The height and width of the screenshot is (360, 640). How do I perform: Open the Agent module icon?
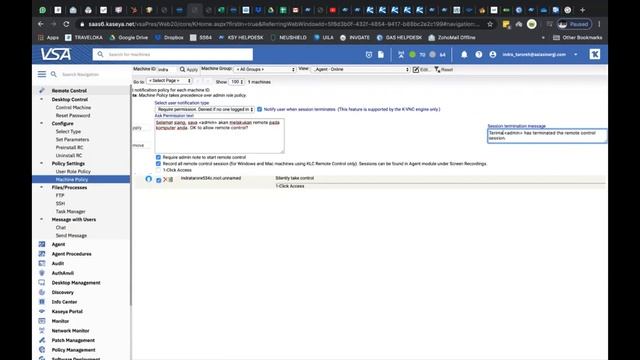coord(42,244)
